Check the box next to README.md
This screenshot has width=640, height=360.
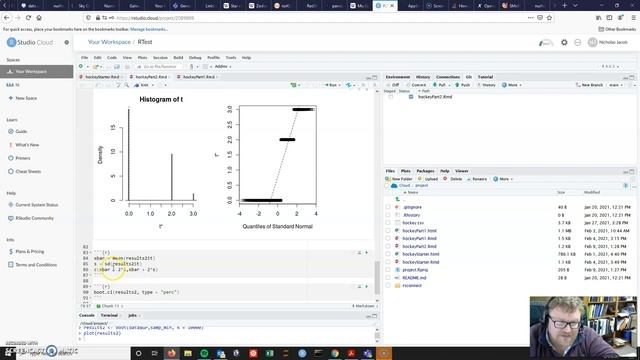pyautogui.click(x=388, y=278)
